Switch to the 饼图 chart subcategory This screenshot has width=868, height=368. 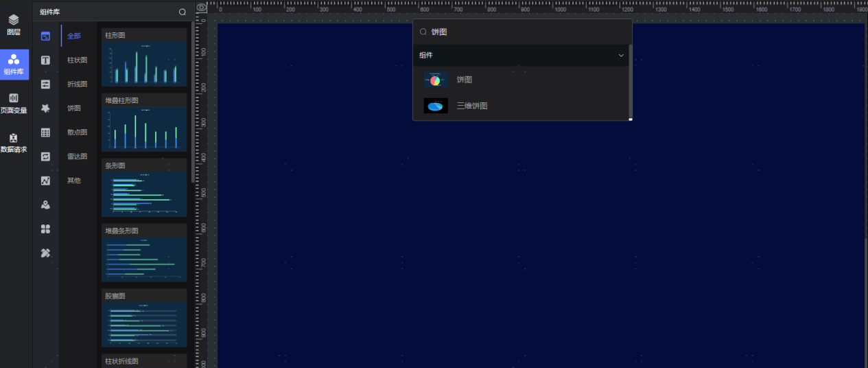[74, 108]
